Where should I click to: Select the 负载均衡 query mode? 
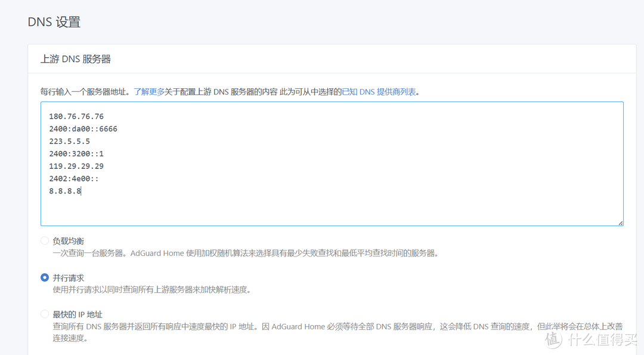[x=45, y=240]
